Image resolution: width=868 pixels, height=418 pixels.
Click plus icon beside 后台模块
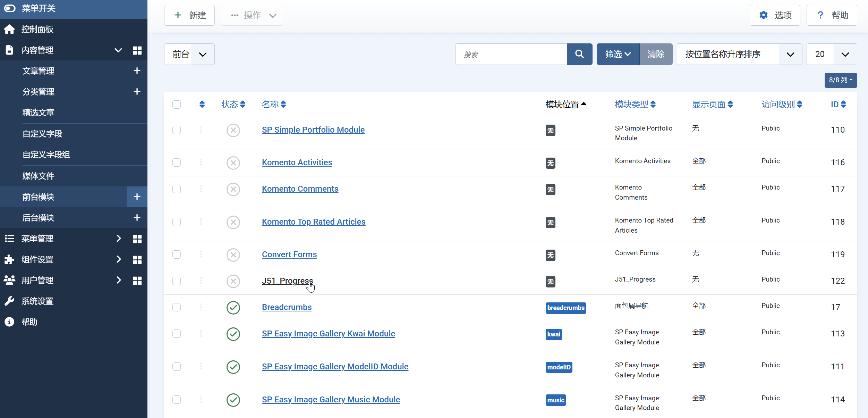pyautogui.click(x=137, y=218)
